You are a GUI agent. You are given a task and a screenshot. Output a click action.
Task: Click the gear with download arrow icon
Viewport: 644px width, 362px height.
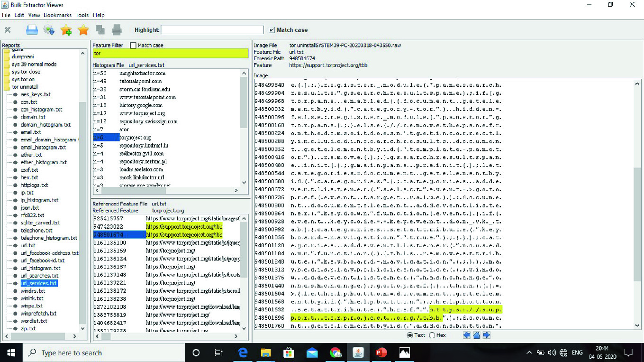coord(49,30)
